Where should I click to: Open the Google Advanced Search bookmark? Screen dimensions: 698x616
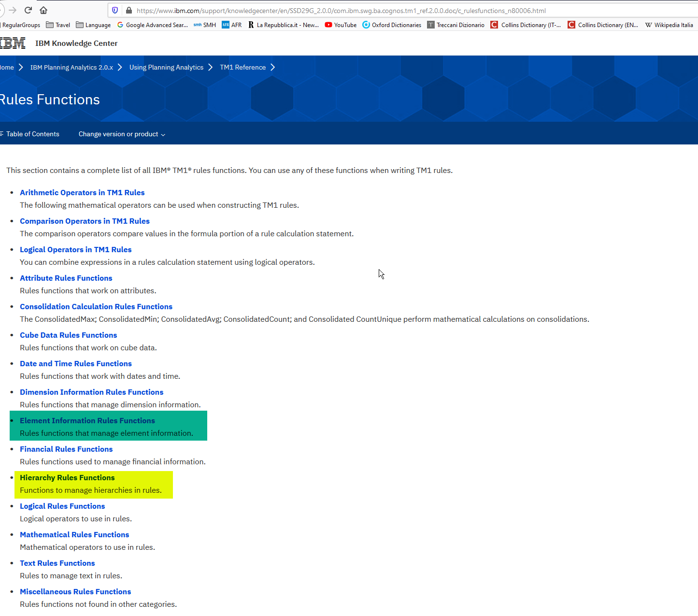(152, 25)
